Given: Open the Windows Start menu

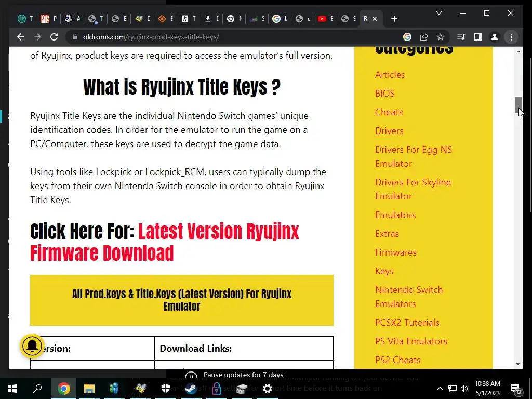Looking at the screenshot, I should point(12,389).
